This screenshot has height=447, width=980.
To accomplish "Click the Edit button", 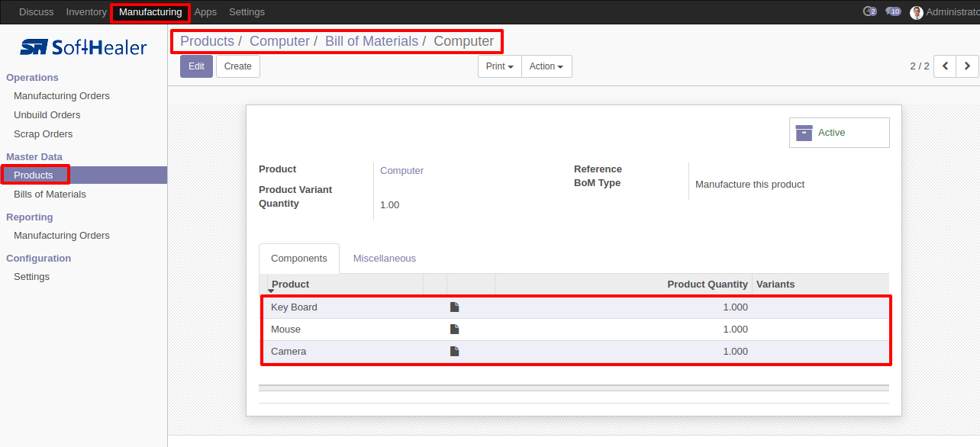I will pyautogui.click(x=196, y=66).
